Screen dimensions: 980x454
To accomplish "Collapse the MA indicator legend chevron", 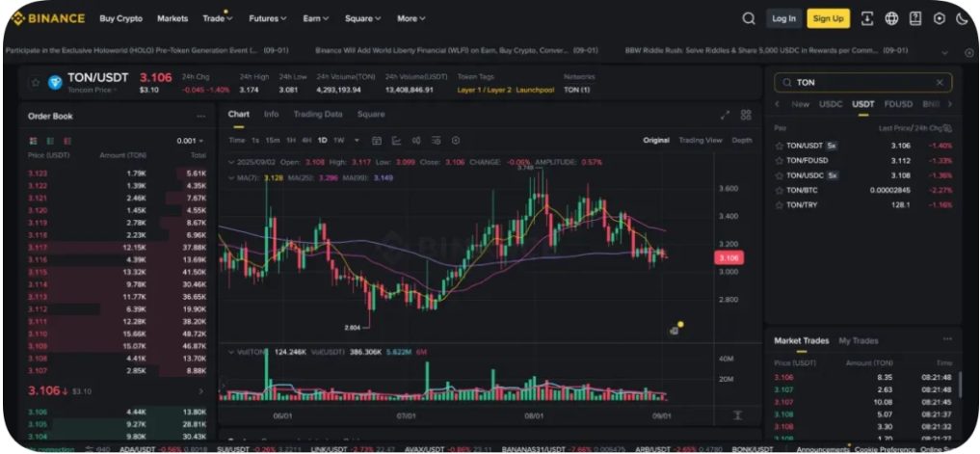I will coord(232,177).
